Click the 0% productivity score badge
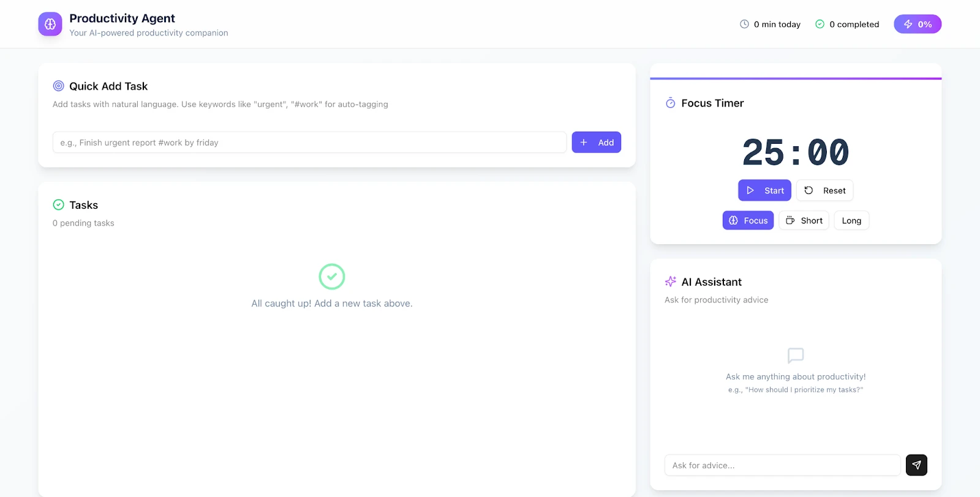 coord(918,24)
